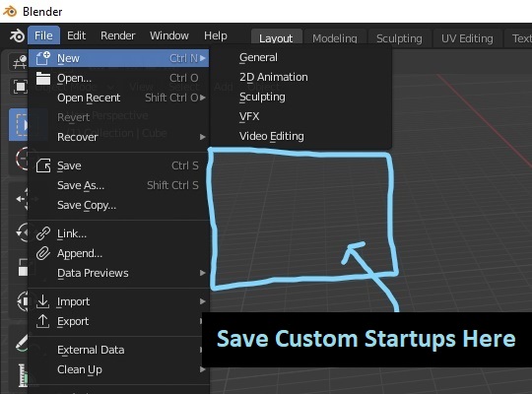Choose Append... from the File menu

click(x=119, y=253)
